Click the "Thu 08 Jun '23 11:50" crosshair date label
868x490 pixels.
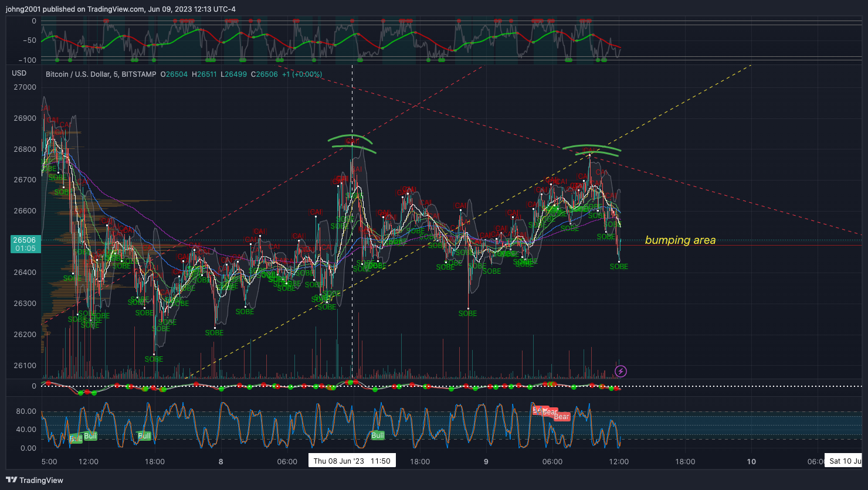pyautogui.click(x=352, y=461)
